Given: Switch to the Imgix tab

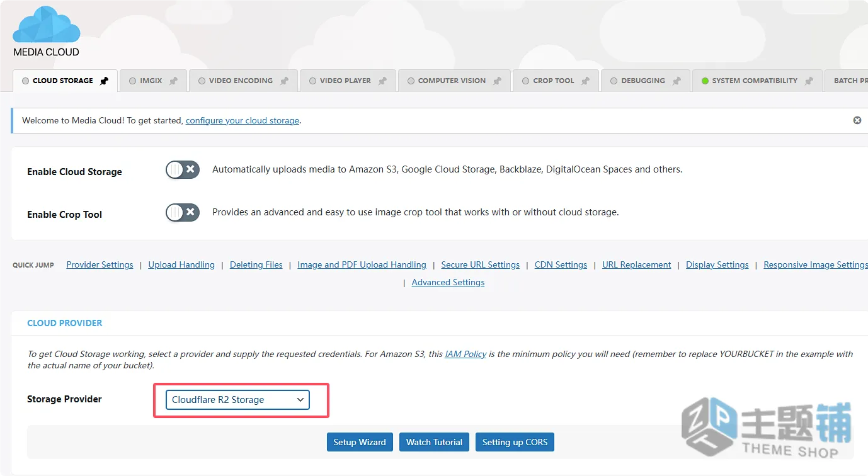Looking at the screenshot, I should (x=153, y=81).
